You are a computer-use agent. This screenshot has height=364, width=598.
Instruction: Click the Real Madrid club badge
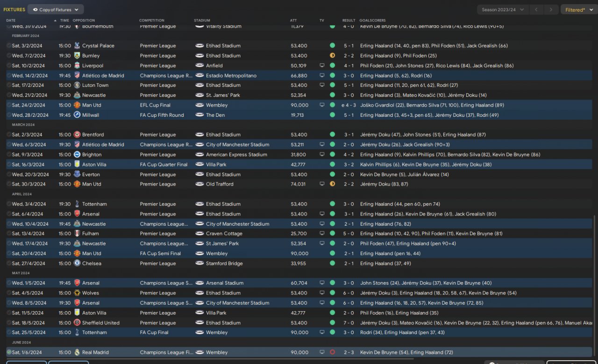click(x=77, y=352)
